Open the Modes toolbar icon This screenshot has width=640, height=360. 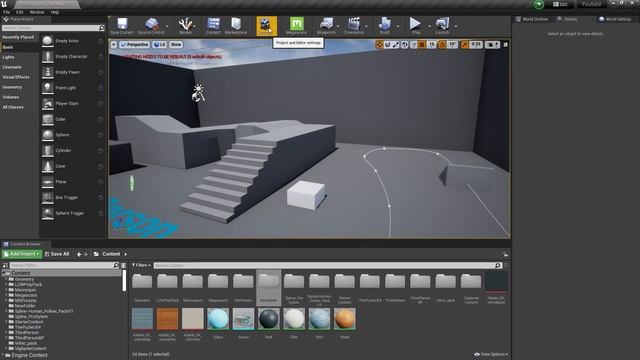185,26
